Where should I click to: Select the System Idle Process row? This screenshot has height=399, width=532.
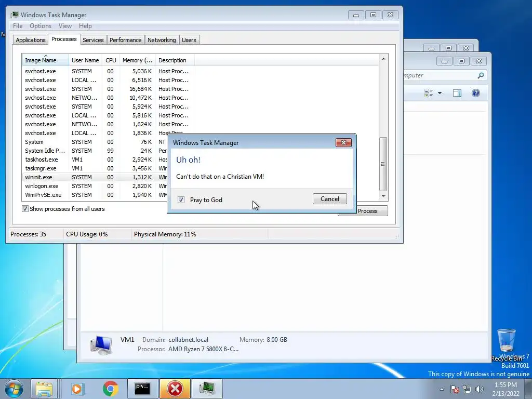click(x=95, y=151)
